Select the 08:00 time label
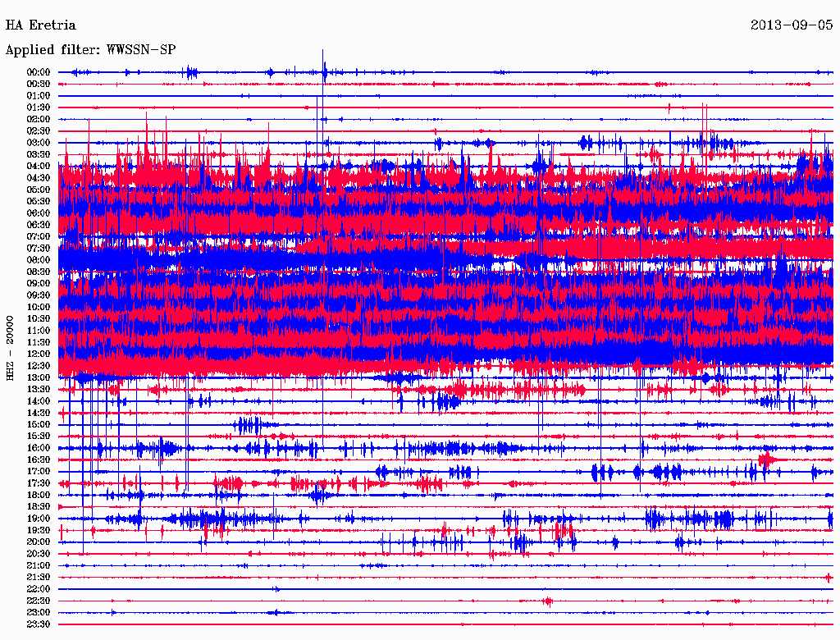840x640 pixels. [39, 260]
